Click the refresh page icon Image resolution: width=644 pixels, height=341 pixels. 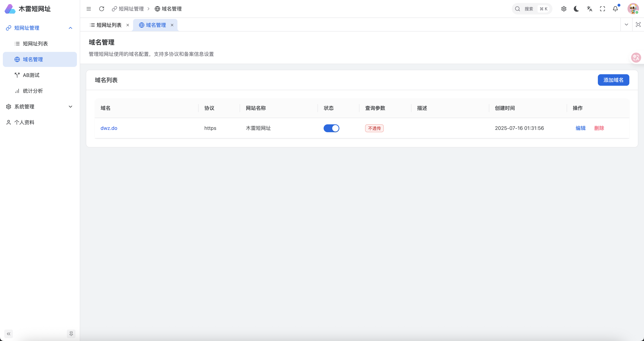point(101,9)
